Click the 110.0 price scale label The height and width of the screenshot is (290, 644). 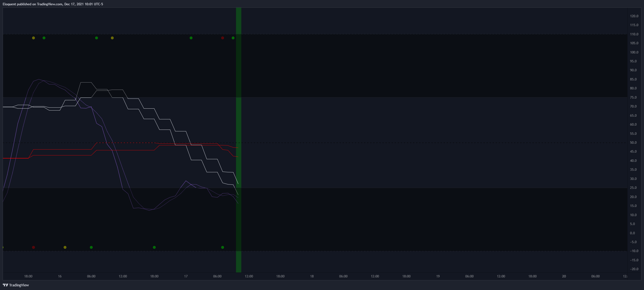634,34
